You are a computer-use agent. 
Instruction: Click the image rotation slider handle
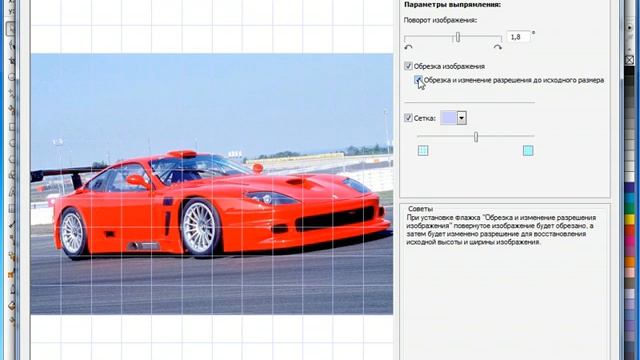tap(458, 37)
